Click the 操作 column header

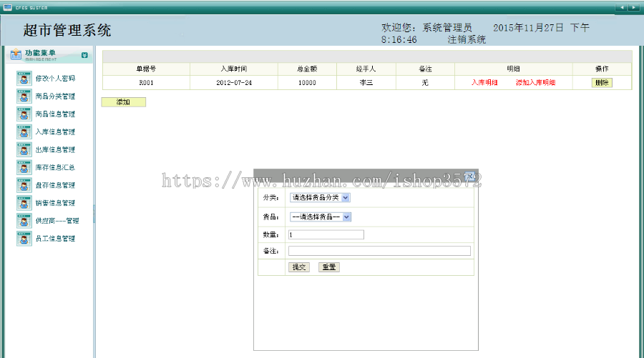click(x=602, y=69)
